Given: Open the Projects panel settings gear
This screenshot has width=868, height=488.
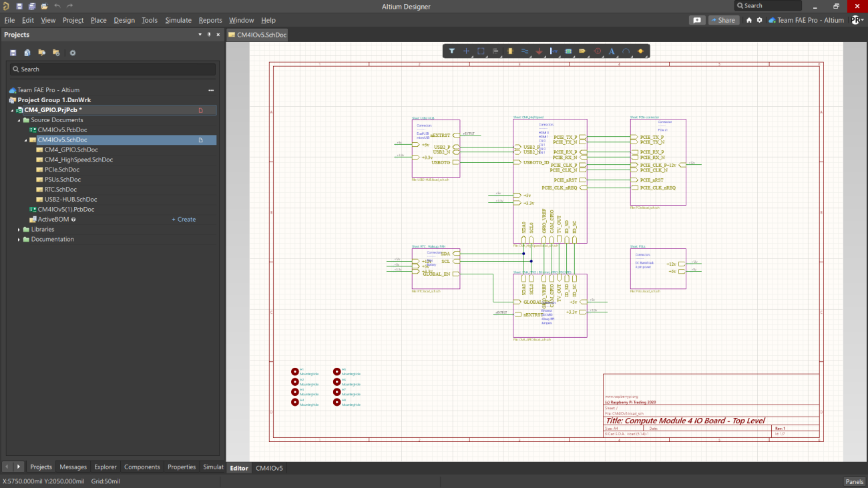Looking at the screenshot, I should (72, 52).
